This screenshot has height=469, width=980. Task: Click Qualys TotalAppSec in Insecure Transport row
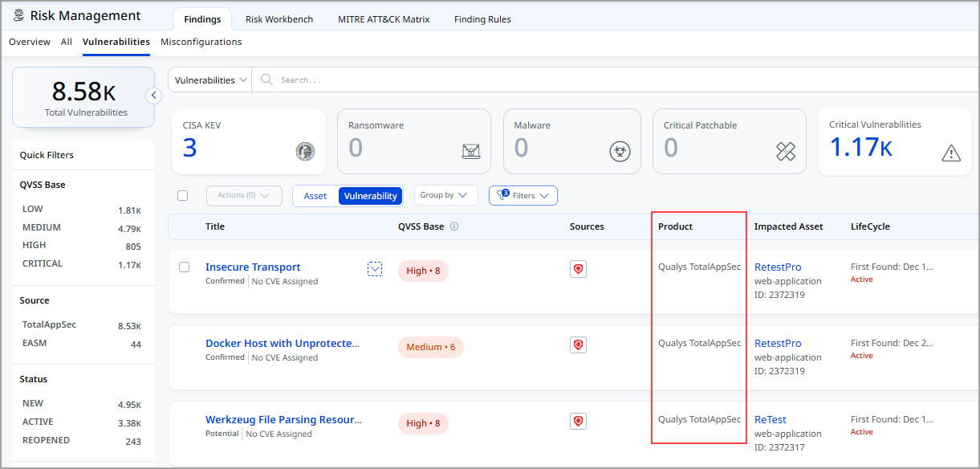coord(699,267)
